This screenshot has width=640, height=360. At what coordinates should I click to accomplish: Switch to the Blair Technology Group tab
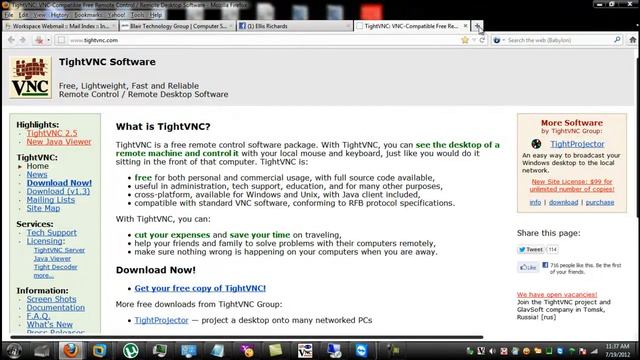pos(178,26)
